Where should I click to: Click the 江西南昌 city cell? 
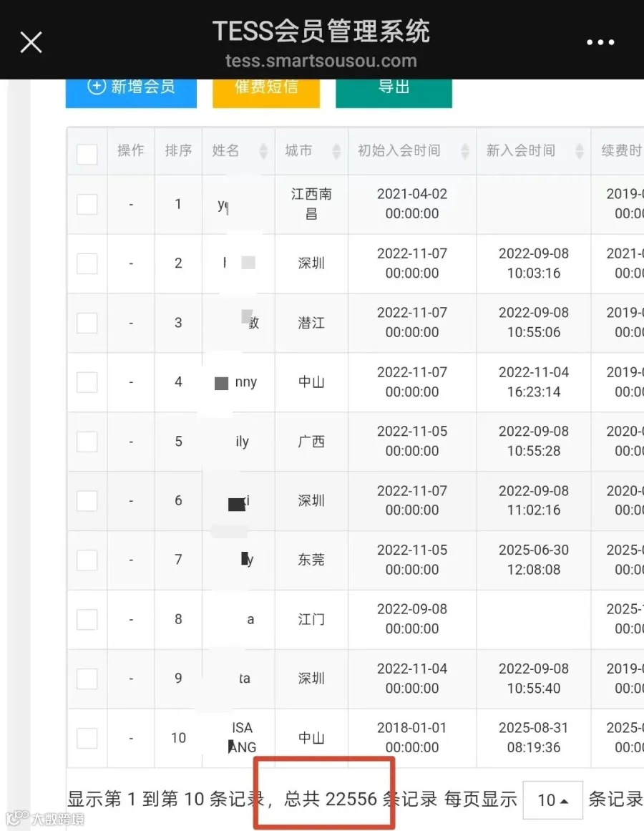311,204
